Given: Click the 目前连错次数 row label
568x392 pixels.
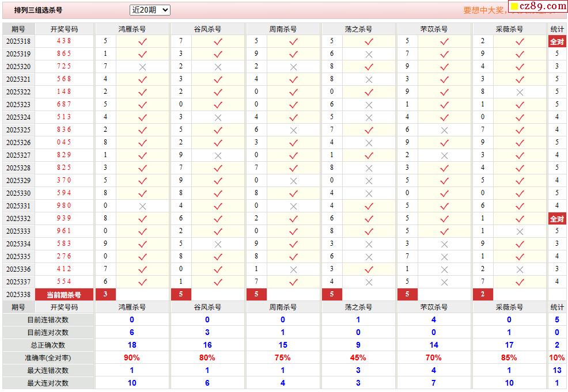Looking at the screenshot, I should (x=48, y=320).
